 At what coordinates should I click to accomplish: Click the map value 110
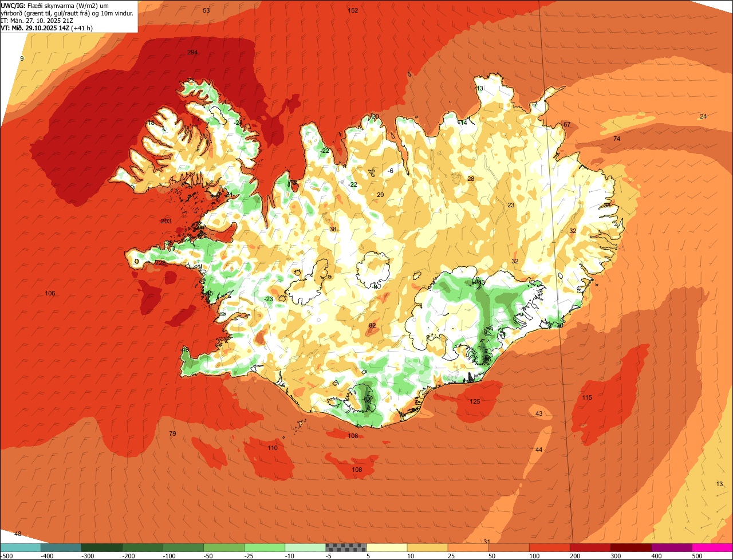[273, 448]
